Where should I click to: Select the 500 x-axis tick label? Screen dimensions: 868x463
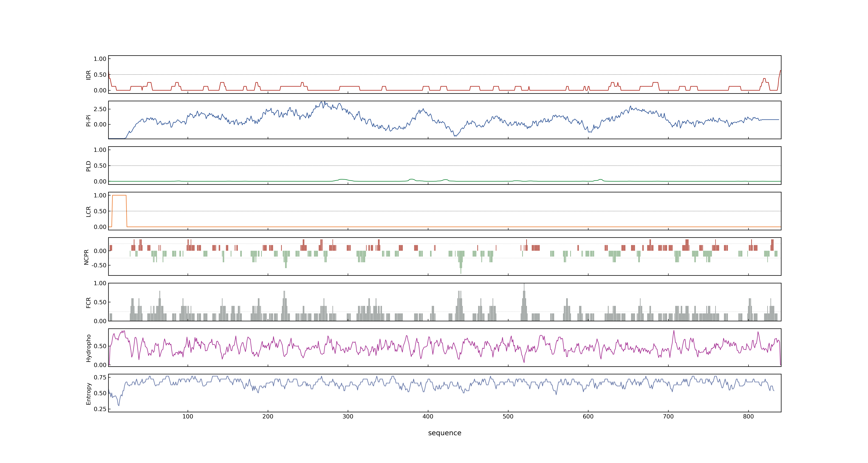508,416
